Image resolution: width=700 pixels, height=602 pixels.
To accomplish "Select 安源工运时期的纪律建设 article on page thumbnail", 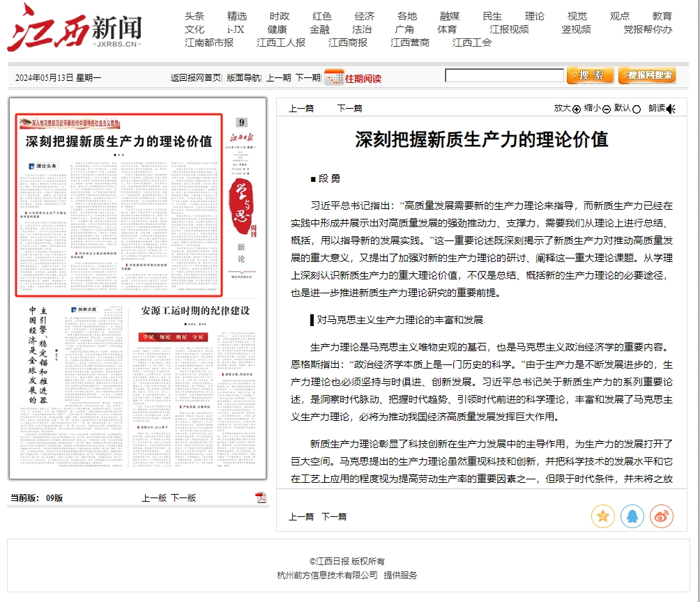I will 195,310.
